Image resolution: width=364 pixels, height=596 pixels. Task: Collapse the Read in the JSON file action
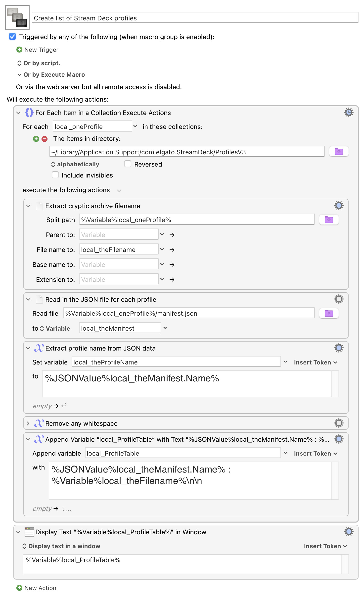click(x=28, y=299)
